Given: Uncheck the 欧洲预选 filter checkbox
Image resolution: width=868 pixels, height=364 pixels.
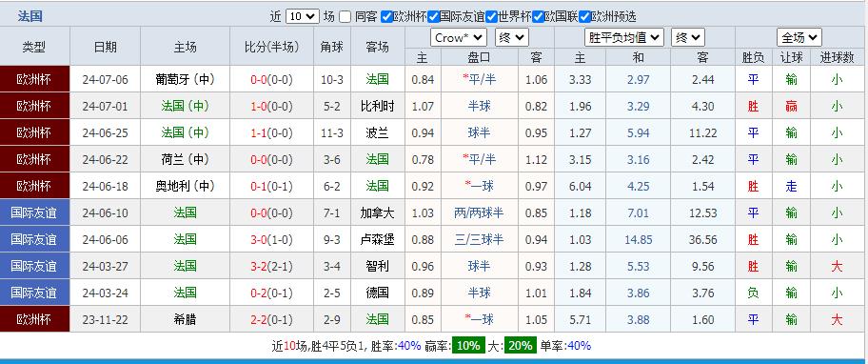Looking at the screenshot, I should tap(584, 16).
